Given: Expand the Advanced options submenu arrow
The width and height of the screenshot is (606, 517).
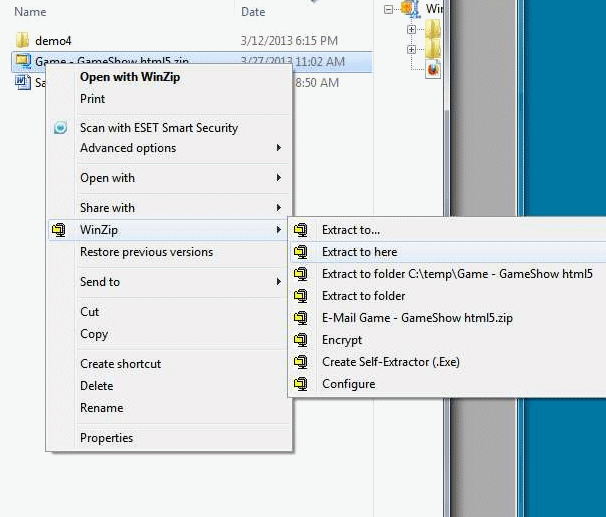Looking at the screenshot, I should 279,148.
